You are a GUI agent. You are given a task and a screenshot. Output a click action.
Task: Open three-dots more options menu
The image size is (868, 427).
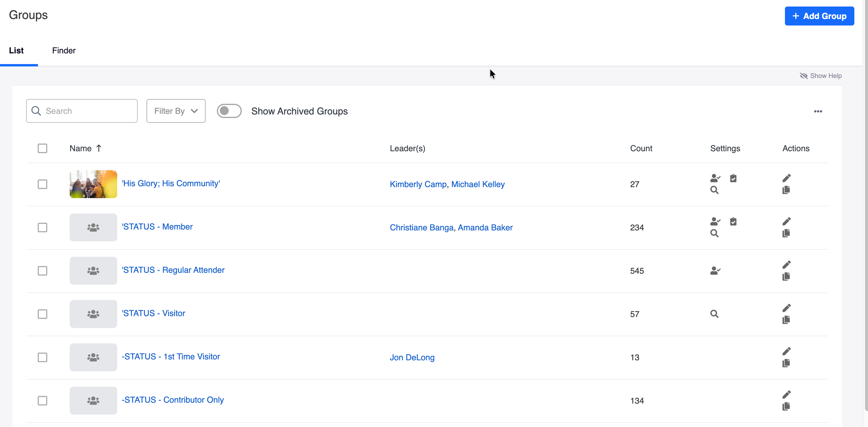818,111
